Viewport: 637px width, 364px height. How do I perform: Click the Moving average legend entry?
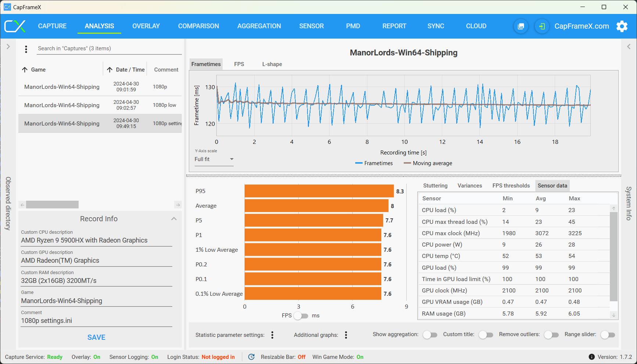click(428, 163)
